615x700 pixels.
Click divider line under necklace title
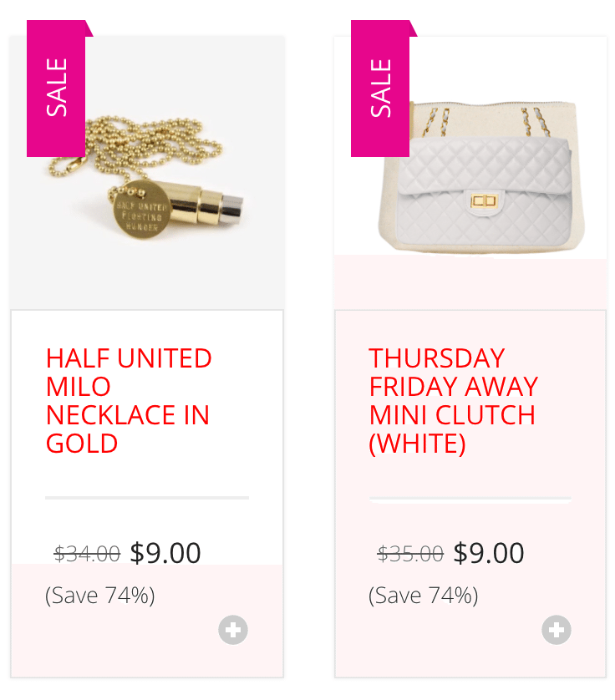(x=147, y=497)
